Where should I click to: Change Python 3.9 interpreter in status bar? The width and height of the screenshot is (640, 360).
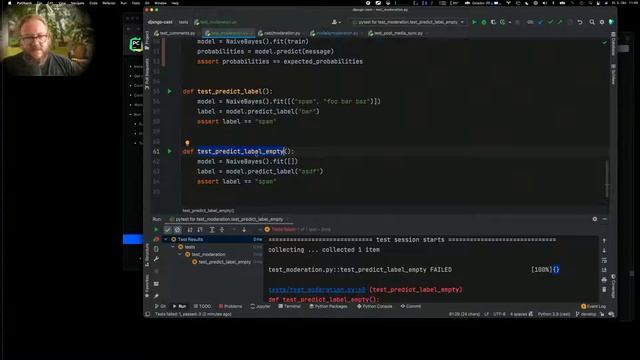click(x=553, y=314)
